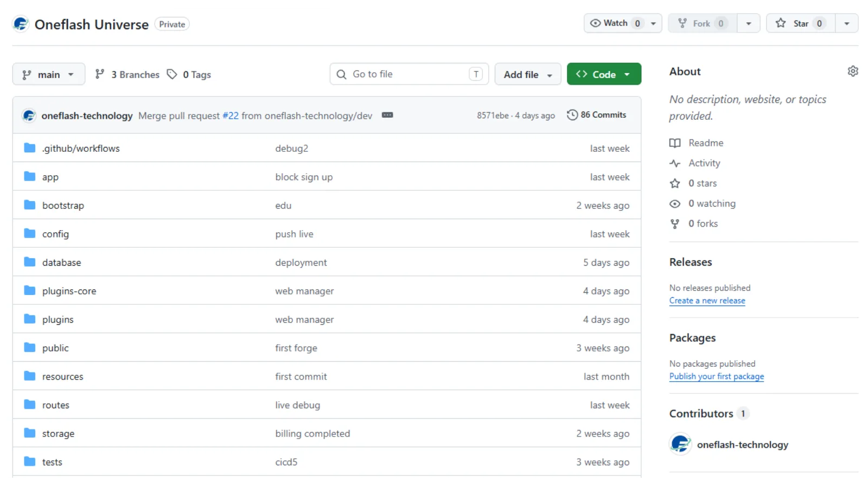Open the 'block sign up' commit message
This screenshot has width=868, height=488.
(x=304, y=177)
